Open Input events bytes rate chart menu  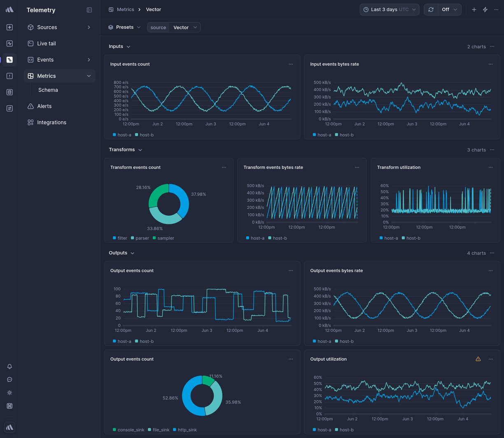point(490,64)
